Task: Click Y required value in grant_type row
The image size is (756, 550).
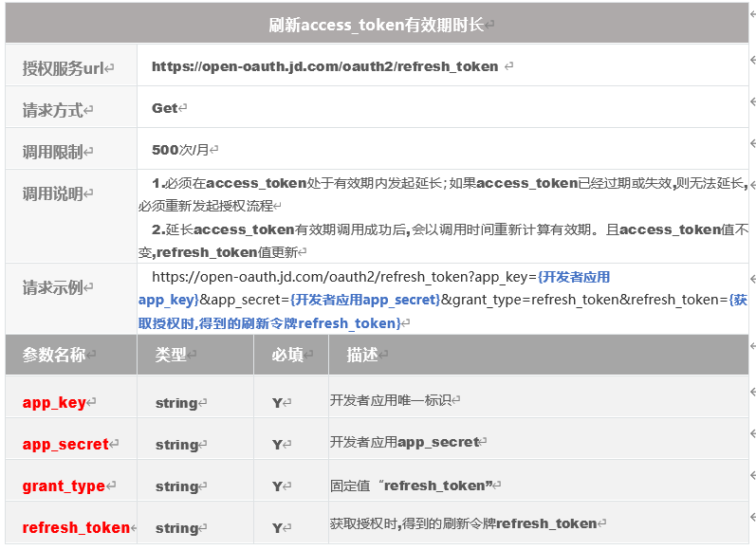Action: point(277,486)
